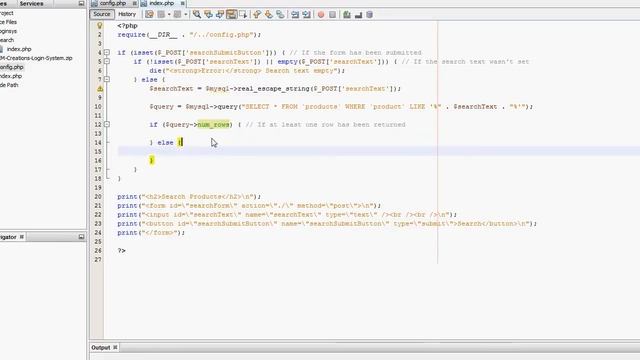The image size is (640, 360).
Task: Collapse code fold at line 7
Action: point(107,80)
